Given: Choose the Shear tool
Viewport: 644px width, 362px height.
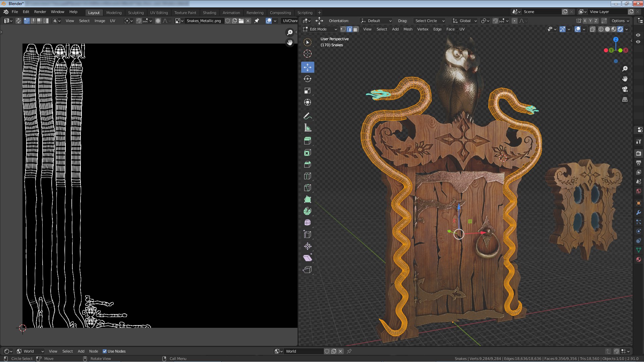Looking at the screenshot, I should point(307,258).
